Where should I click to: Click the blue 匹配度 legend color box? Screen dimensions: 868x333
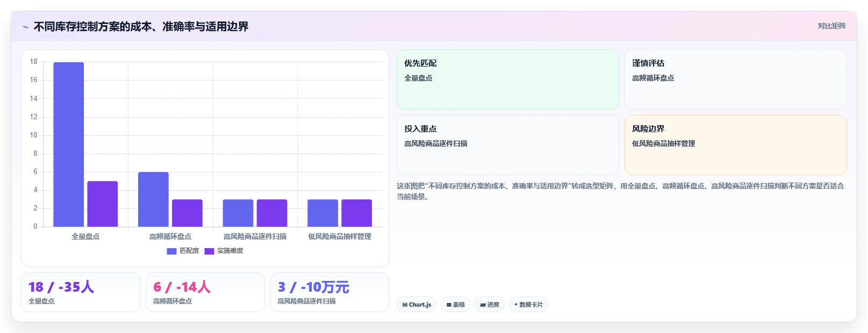(x=171, y=251)
